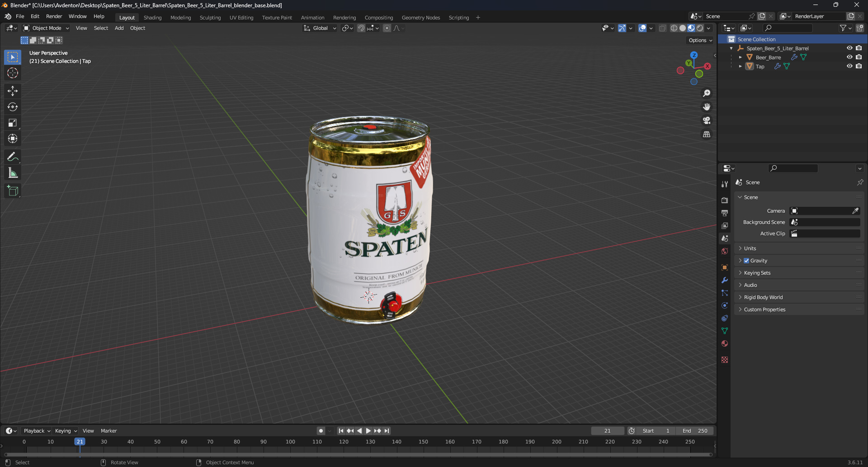Open the Material properties tab

click(x=725, y=343)
